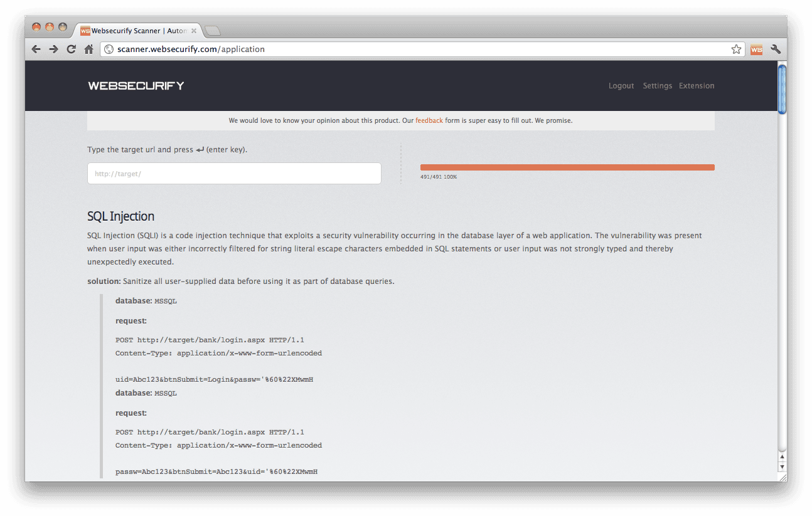Image resolution: width=812 pixels, height=516 pixels.
Task: Select the Websecurify Scanner tab
Action: [x=138, y=30]
